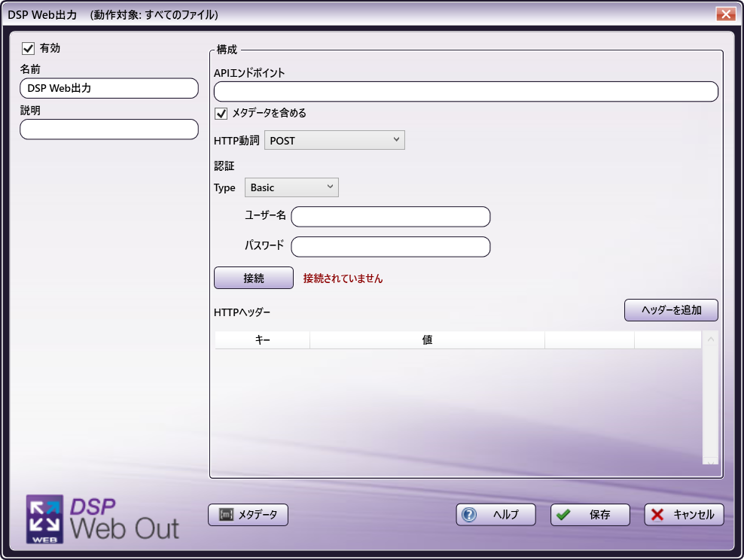Open help with the ヘルプ button

click(495, 515)
